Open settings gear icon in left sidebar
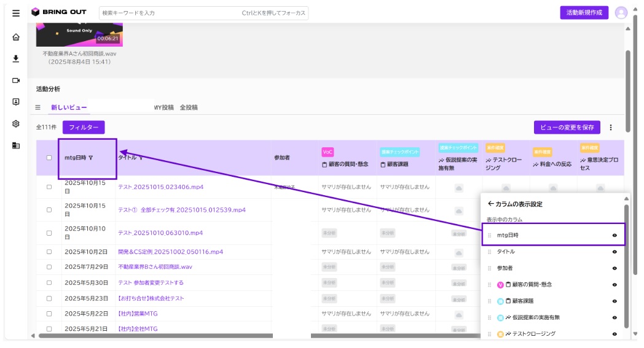The height and width of the screenshot is (348, 644). click(16, 123)
